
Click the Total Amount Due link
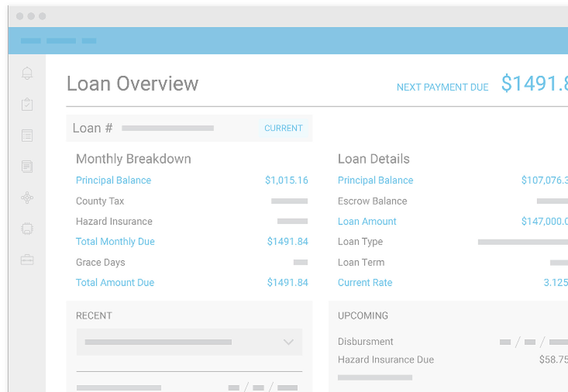pyautogui.click(x=115, y=282)
